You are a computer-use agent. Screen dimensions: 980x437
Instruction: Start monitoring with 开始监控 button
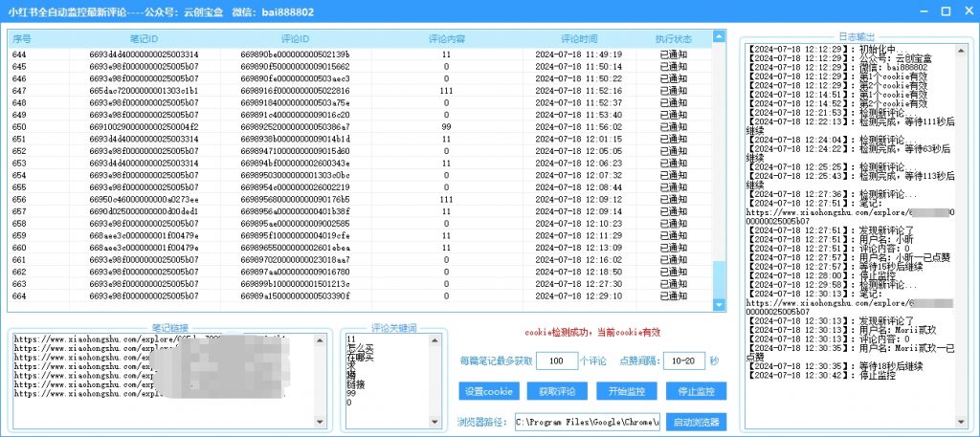(x=626, y=391)
